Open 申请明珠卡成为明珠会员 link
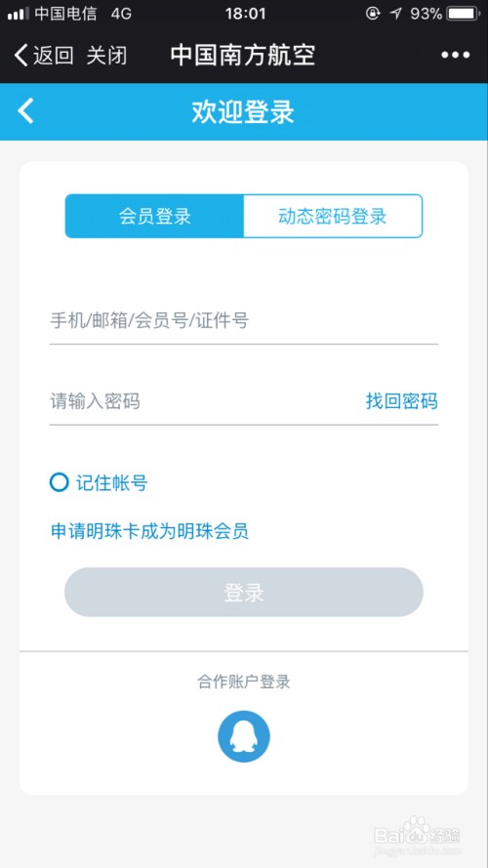The width and height of the screenshot is (488, 868). [149, 531]
